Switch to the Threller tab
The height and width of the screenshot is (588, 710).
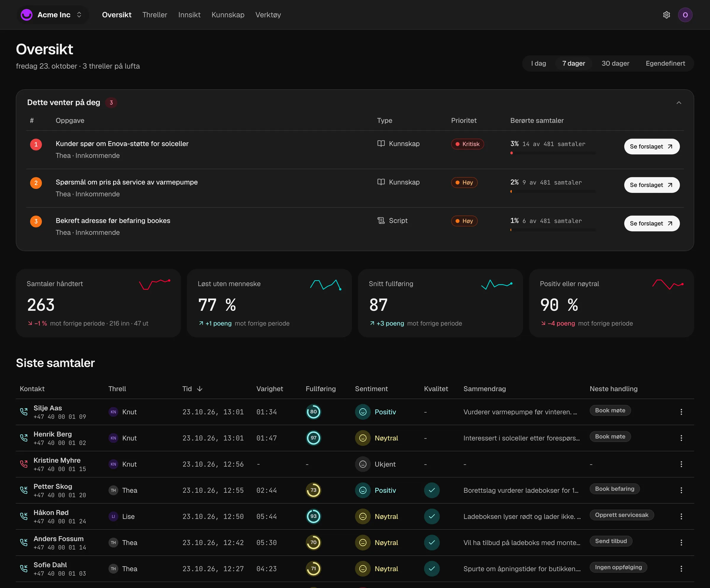click(154, 15)
